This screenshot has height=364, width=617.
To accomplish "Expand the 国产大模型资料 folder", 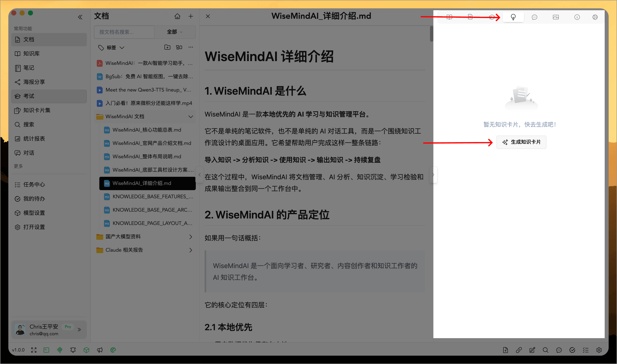I will (x=191, y=236).
